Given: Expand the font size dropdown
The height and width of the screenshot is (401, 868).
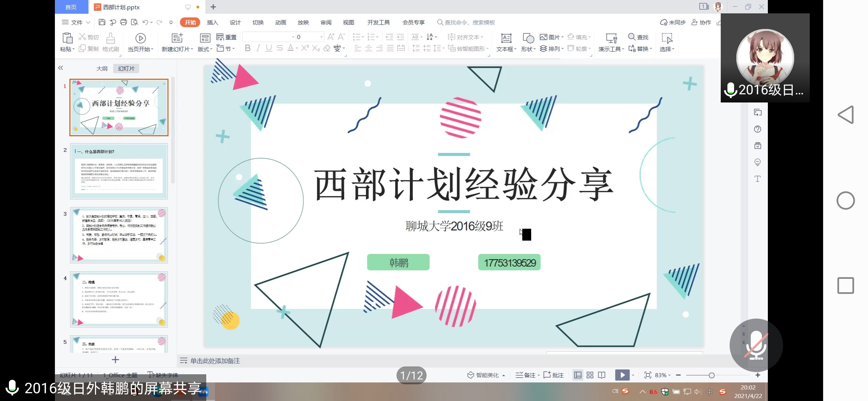Looking at the screenshot, I should point(321,37).
